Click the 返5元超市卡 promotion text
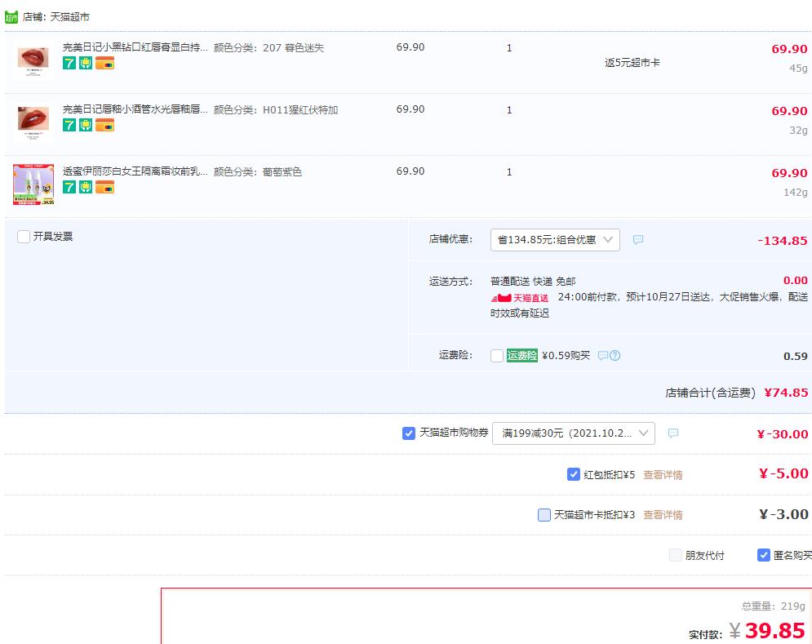 [x=632, y=63]
